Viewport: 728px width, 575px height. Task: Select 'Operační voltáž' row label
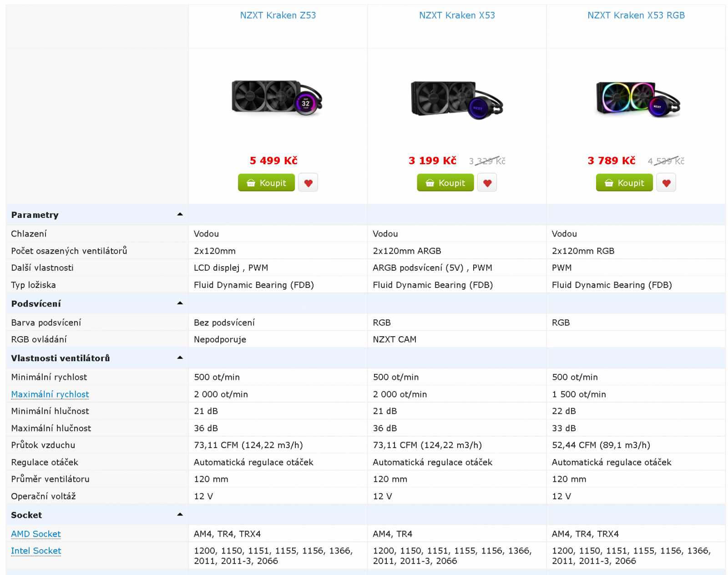[44, 496]
